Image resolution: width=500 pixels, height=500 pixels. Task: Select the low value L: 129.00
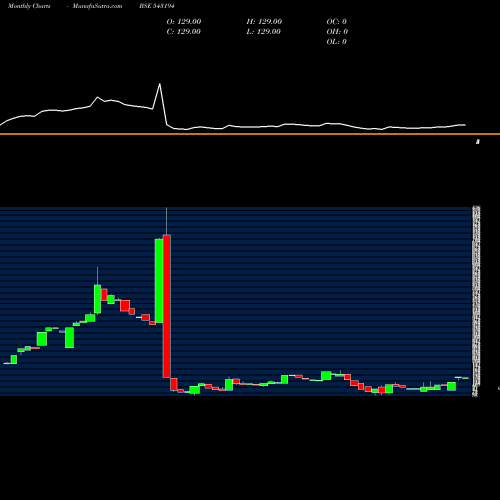tap(263, 32)
